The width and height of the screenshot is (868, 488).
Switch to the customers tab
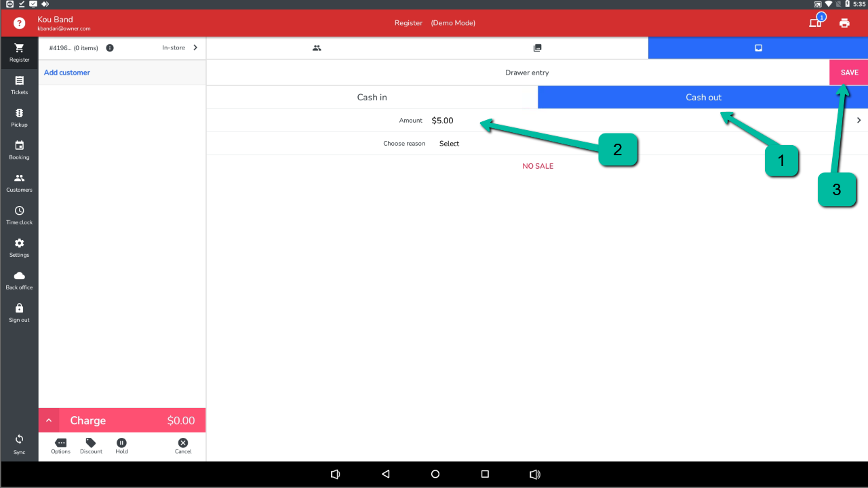click(x=317, y=48)
